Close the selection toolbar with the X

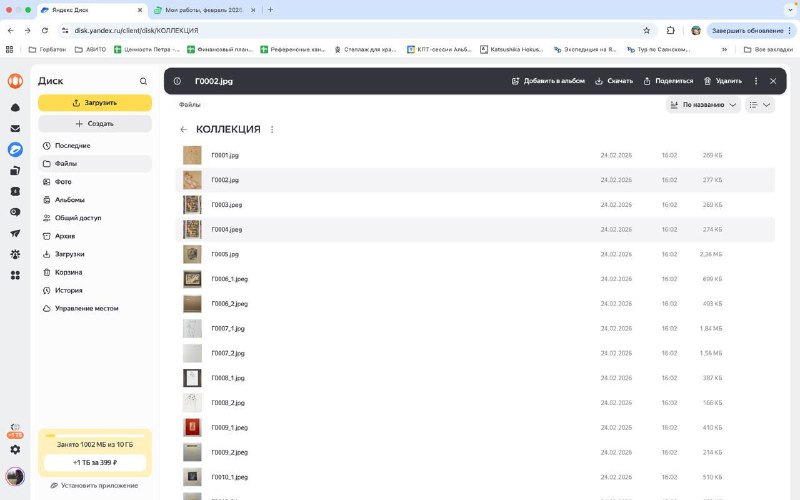click(773, 81)
